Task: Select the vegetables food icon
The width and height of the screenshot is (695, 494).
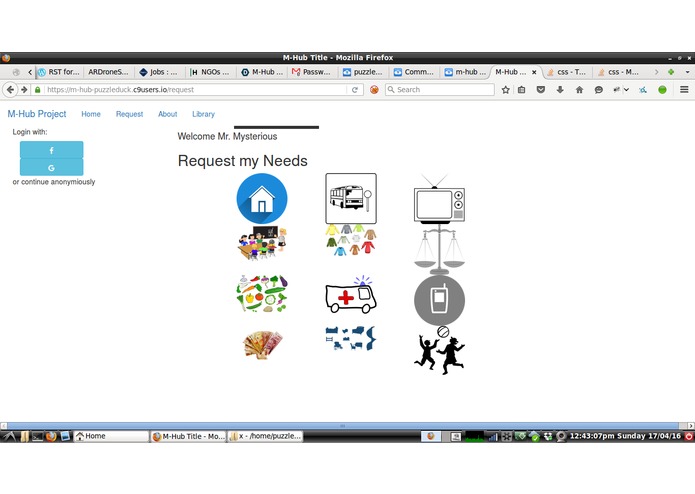Action: click(x=262, y=293)
